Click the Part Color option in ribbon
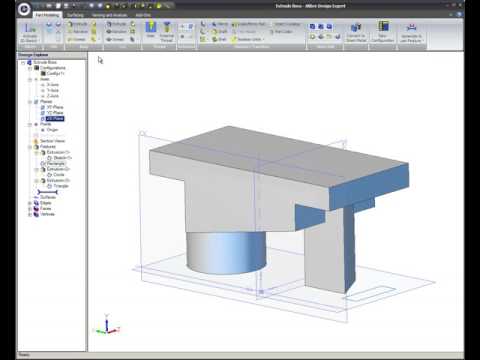 tap(281, 32)
